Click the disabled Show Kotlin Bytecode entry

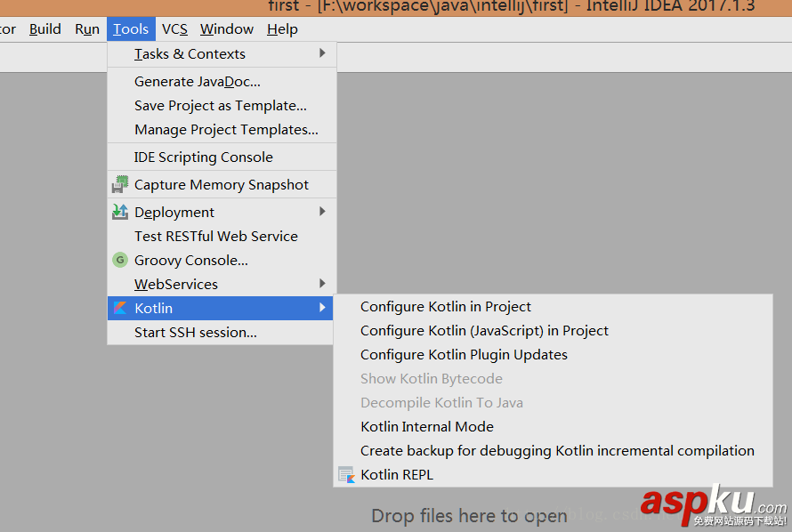pos(554,379)
